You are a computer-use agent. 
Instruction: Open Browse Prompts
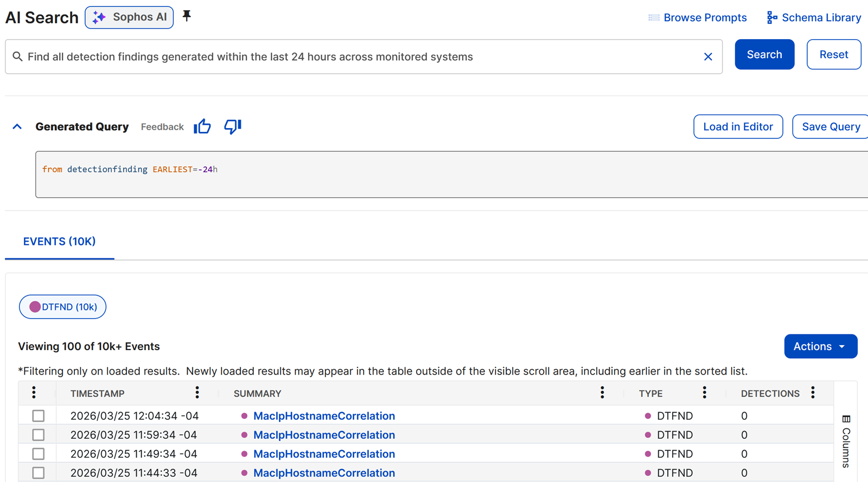coord(698,17)
